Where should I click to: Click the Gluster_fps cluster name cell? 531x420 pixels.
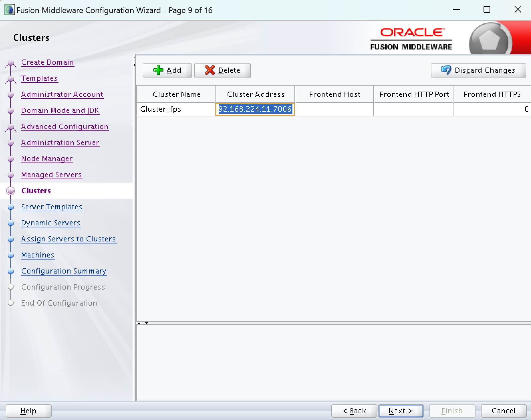pos(176,109)
